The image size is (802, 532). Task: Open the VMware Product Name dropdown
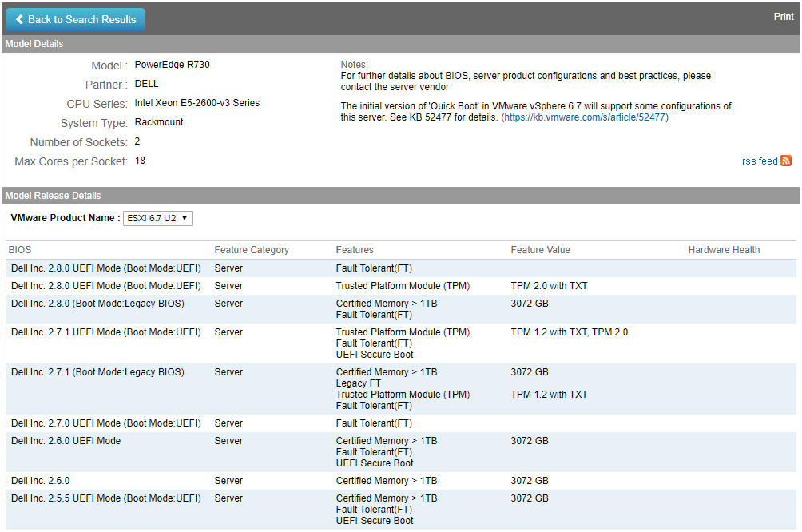point(157,218)
